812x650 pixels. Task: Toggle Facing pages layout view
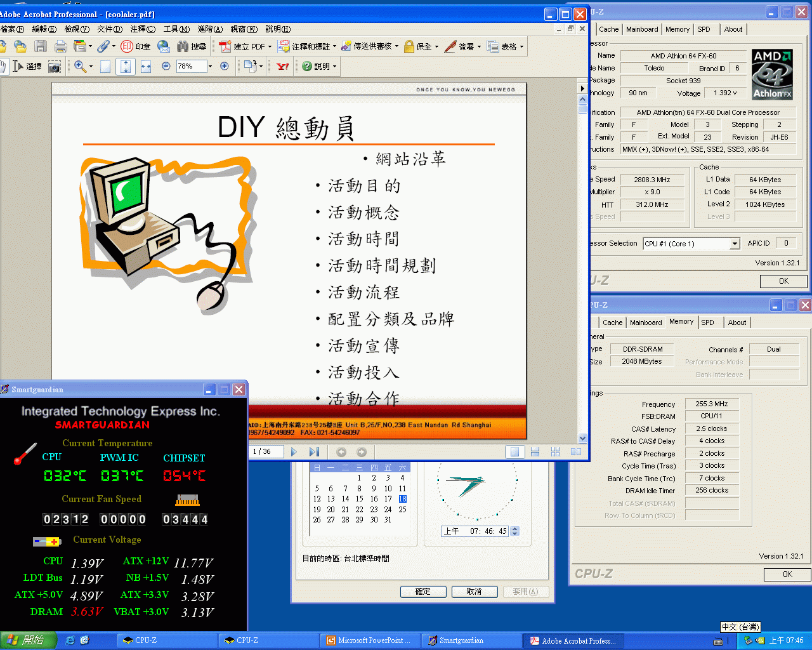(x=575, y=452)
